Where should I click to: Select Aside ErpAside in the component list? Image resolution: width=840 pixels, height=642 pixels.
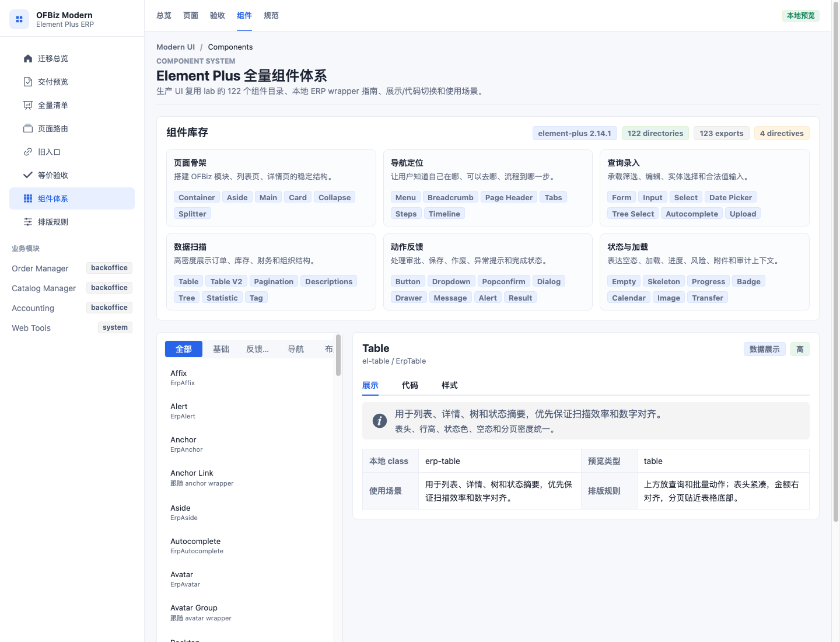250,512
